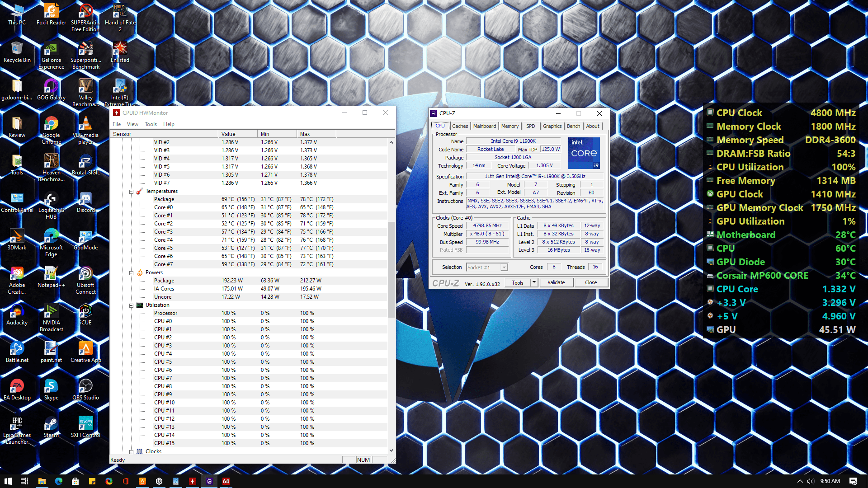Open the View menu in HWMonitor

click(x=132, y=124)
